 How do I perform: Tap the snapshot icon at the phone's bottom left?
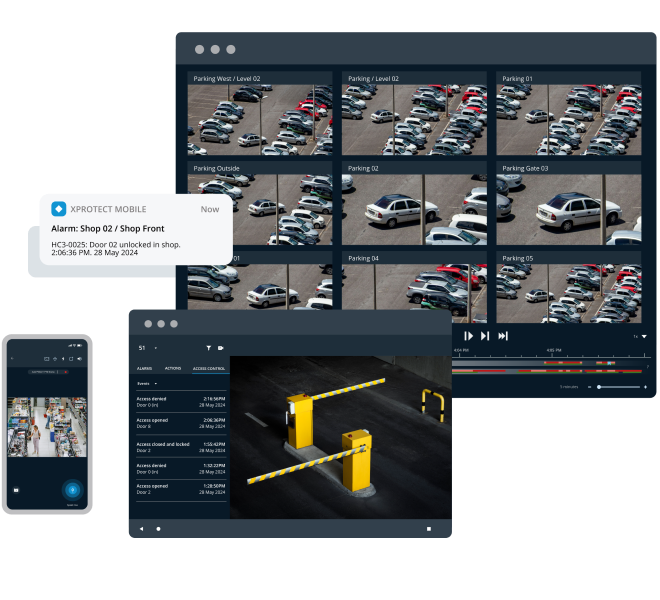(x=16, y=491)
